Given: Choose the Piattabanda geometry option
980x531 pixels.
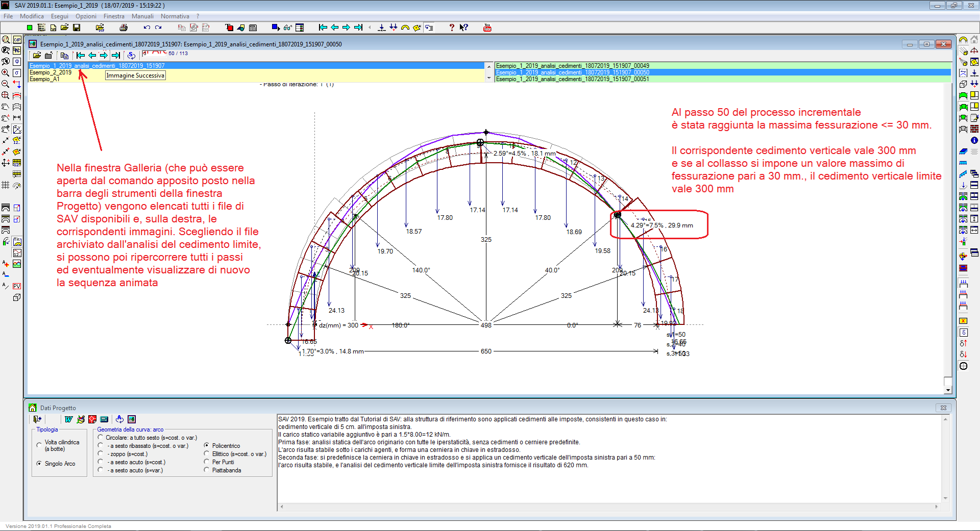Looking at the screenshot, I should 207,470.
